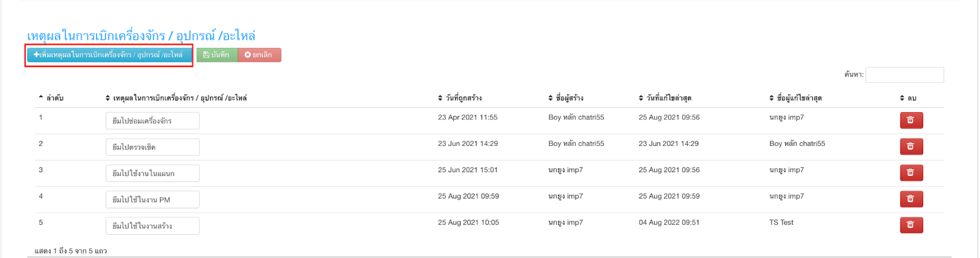This screenshot has height=258, width=980.
Task: Sort by last edited date column (วันที่แก้ไขล่าสุด)
Action: click(665, 98)
